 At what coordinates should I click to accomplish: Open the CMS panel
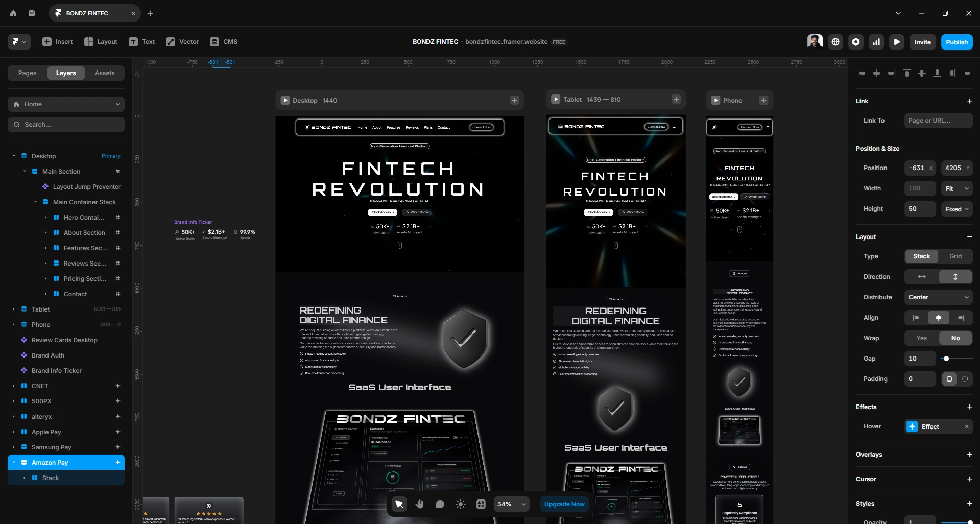[223, 42]
